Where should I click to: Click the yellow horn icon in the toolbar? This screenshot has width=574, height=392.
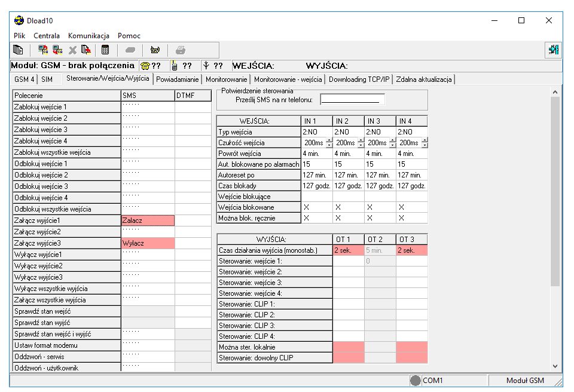155,50
